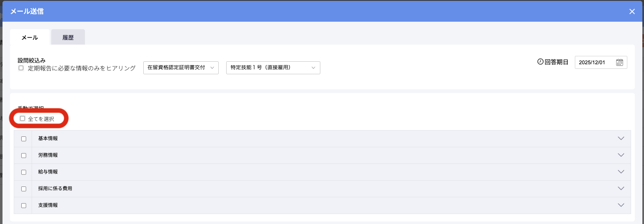Viewport: 644px width, 224px height.
Task: Switch to the メール tab
Action: click(x=30, y=37)
